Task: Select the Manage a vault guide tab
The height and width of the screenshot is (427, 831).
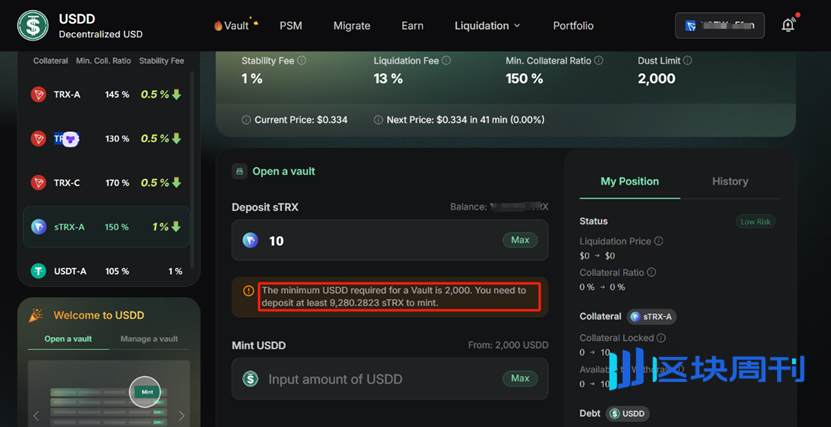Action: [149, 339]
